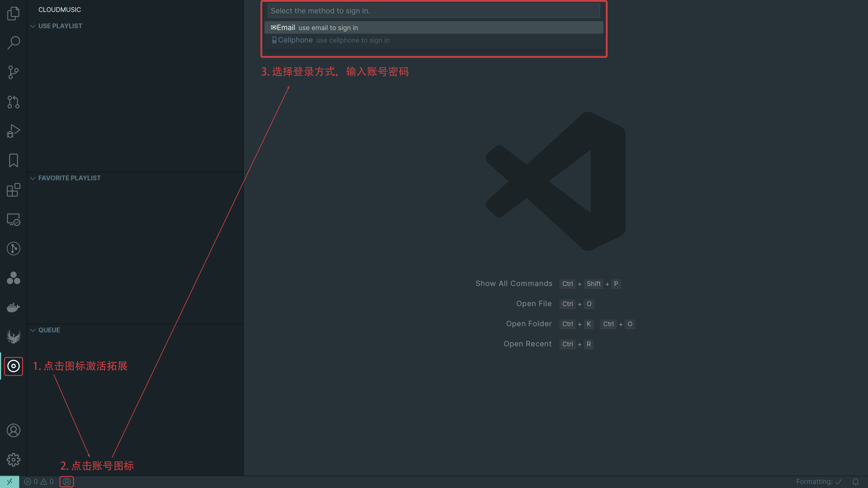Open the Bookmarks view icon
The height and width of the screenshot is (488, 868).
pos(14,160)
